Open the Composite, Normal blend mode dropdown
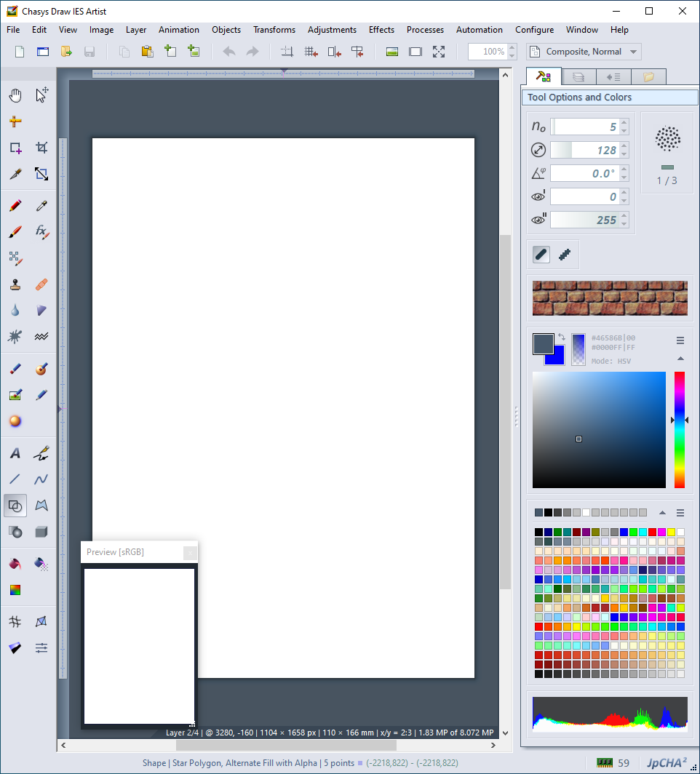The height and width of the screenshot is (774, 700). tap(583, 52)
